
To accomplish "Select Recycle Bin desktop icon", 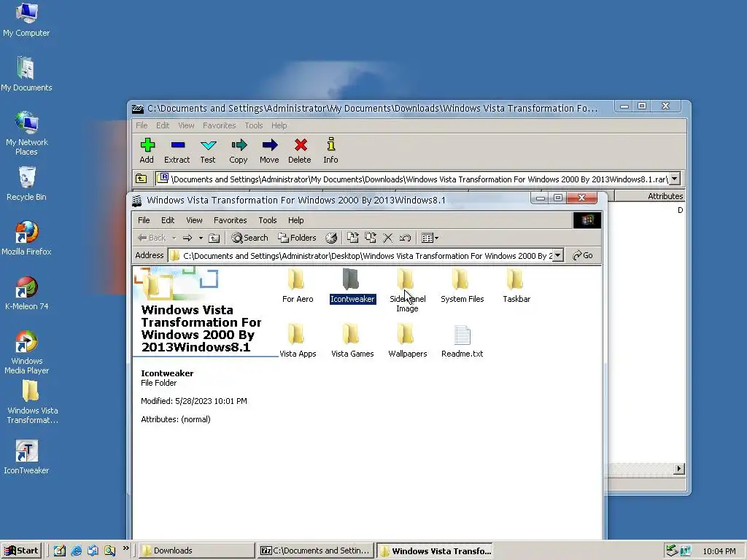I will pos(26,184).
